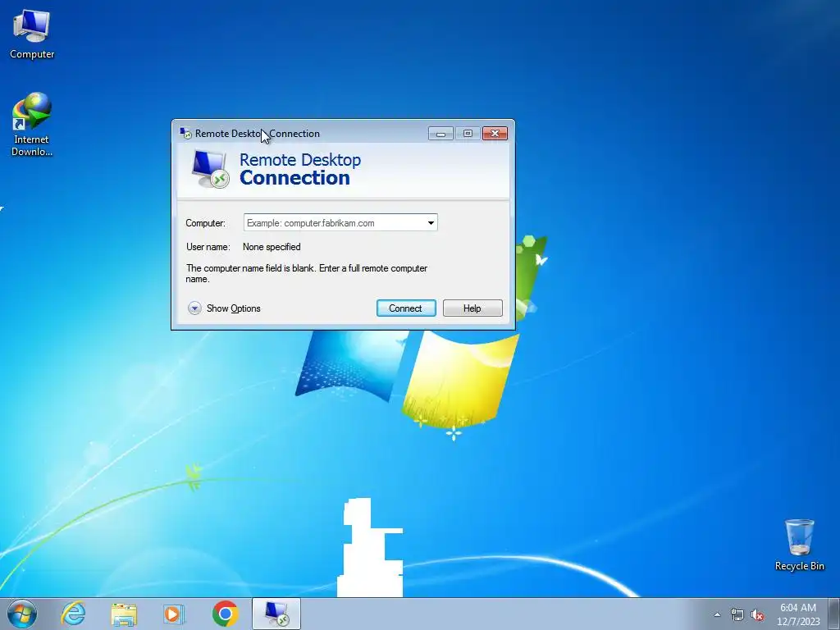
Task: Click the Remote Desktop computer banner icon
Action: pyautogui.click(x=211, y=169)
